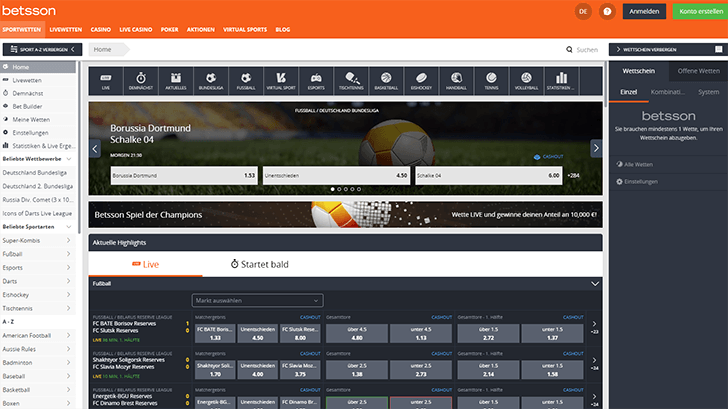This screenshot has height=409, width=728.
Task: Click the betsson logo
Action: pos(29,10)
